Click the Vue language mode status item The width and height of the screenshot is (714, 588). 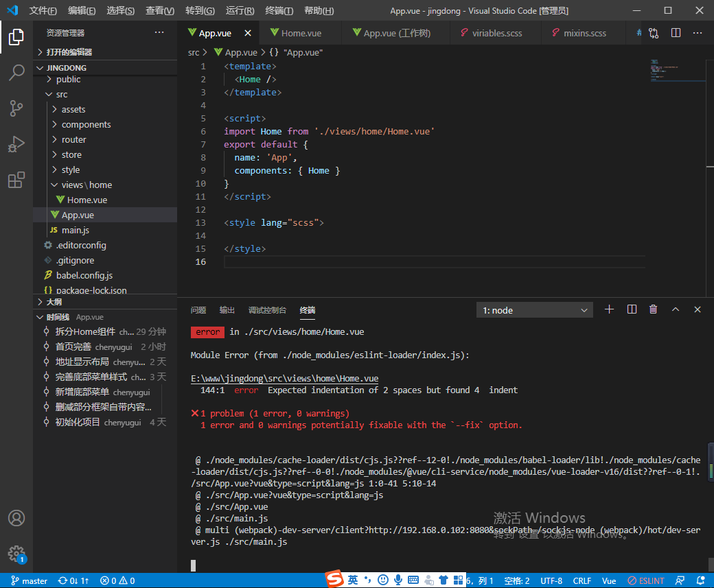point(609,580)
